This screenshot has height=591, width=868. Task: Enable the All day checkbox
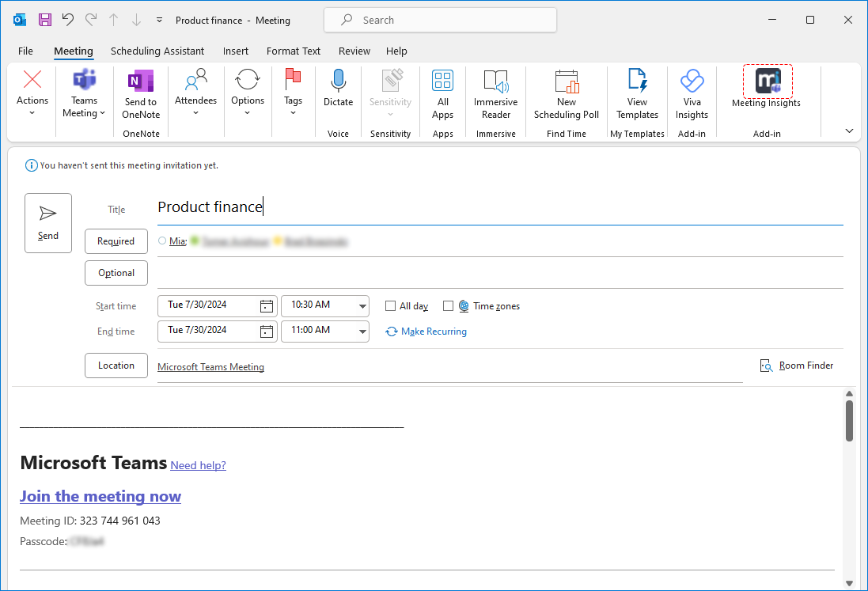tap(391, 306)
